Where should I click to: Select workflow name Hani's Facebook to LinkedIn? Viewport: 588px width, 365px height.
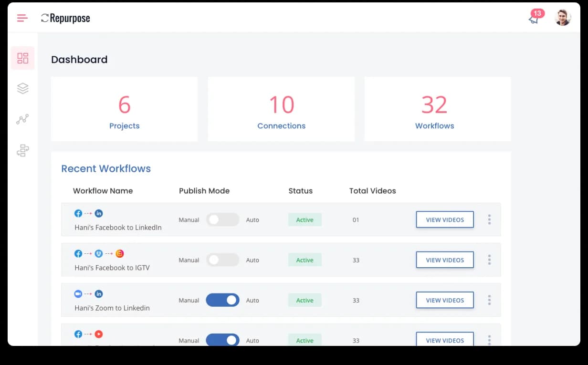[x=118, y=228]
